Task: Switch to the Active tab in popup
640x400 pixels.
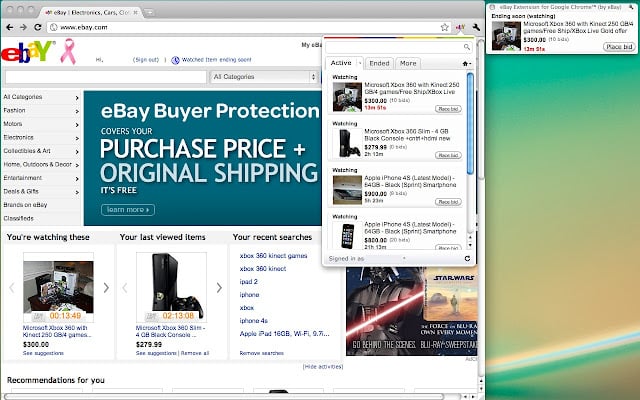Action: (x=341, y=63)
